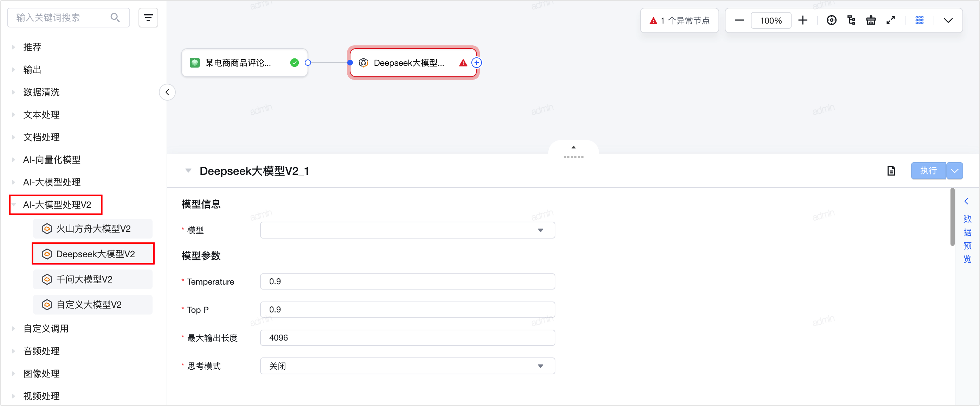Screen dimensions: 980x406
Task: Click the Temperature input field
Action: (407, 281)
